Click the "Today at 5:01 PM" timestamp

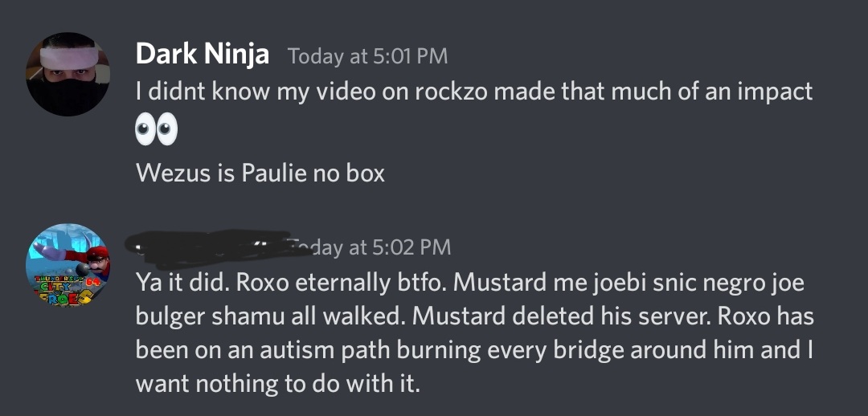pyautogui.click(x=367, y=56)
